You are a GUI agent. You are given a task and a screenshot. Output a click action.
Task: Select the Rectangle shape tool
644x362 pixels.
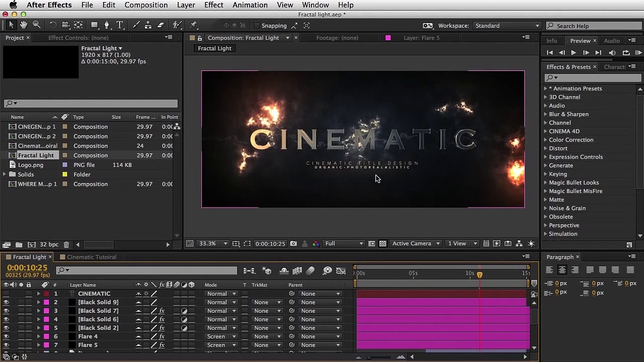tap(94, 25)
